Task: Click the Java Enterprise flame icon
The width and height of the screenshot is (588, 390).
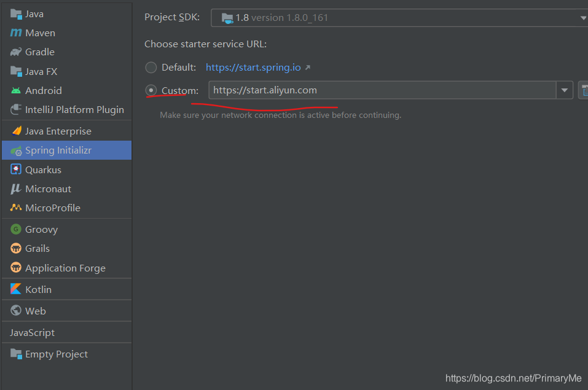Action: 17,130
